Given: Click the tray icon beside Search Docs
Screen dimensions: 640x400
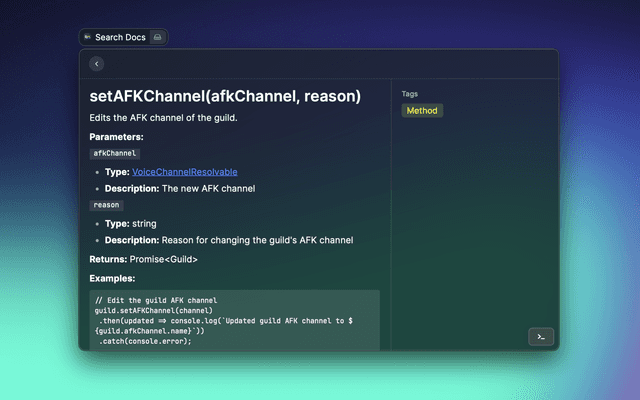Looking at the screenshot, I should click(157, 37).
